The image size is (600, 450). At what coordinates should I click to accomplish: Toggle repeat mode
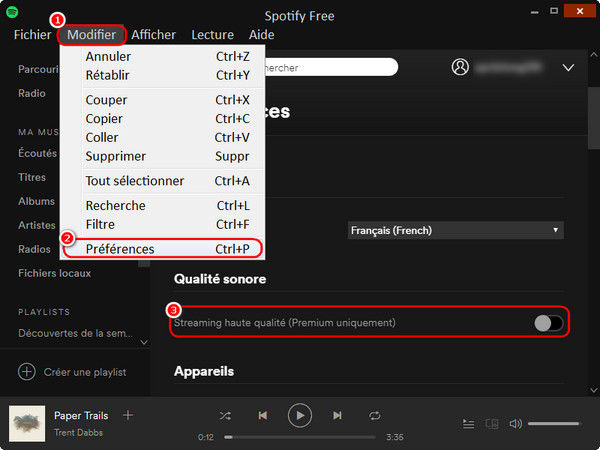(x=375, y=416)
